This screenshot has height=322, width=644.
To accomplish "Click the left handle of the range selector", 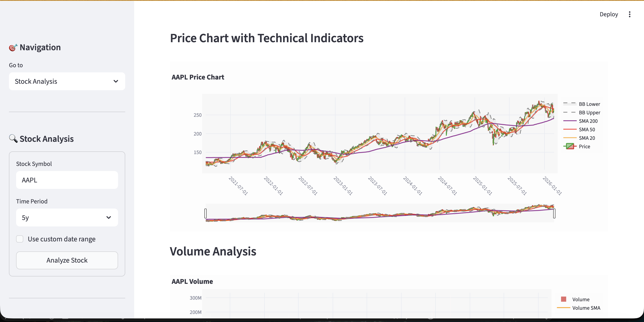I will coord(205,213).
